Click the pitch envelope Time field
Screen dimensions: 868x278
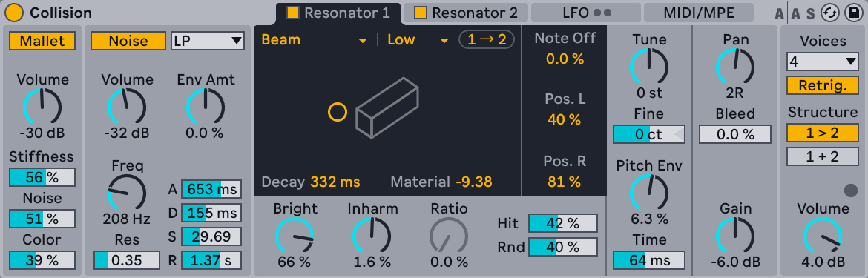(649, 260)
